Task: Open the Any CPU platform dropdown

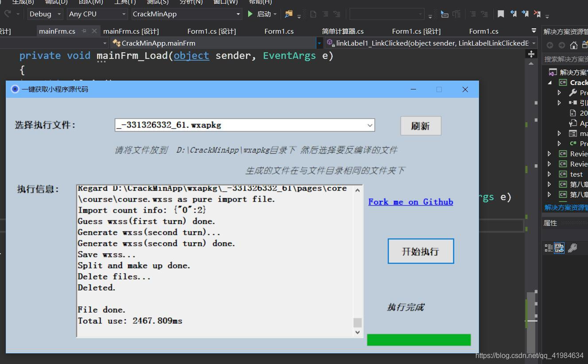Action: (97, 14)
